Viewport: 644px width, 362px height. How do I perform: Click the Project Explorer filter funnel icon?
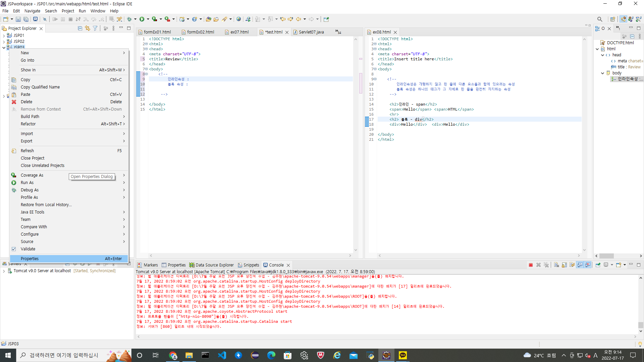click(95, 28)
